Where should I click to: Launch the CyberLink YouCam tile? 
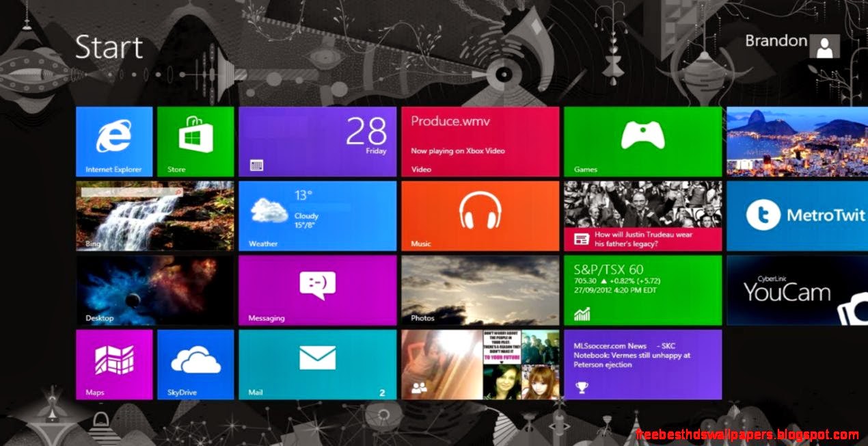(x=797, y=291)
